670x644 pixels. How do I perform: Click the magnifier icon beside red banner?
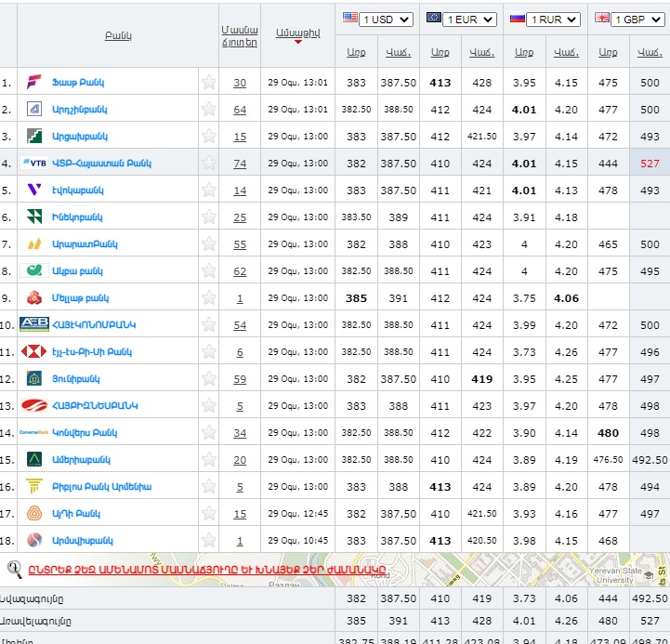(15, 569)
